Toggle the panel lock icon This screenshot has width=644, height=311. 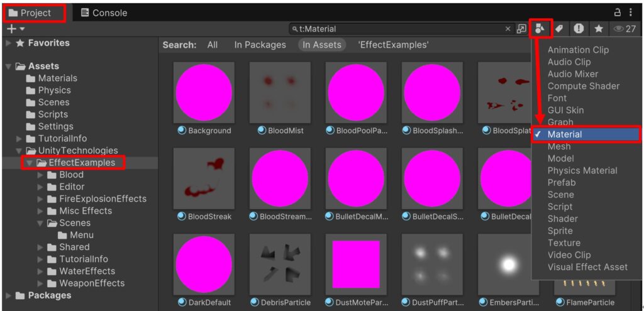618,13
